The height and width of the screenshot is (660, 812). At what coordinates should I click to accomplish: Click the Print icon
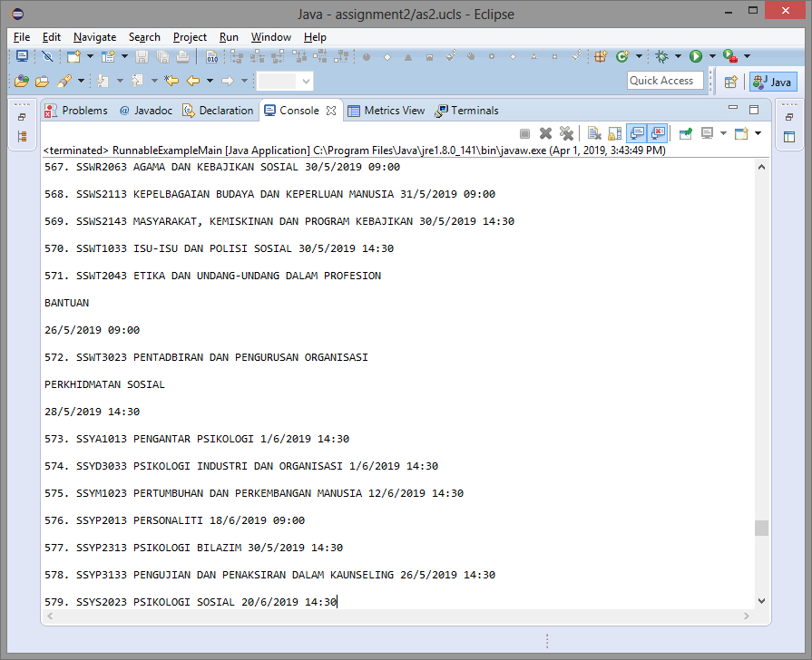tap(182, 56)
